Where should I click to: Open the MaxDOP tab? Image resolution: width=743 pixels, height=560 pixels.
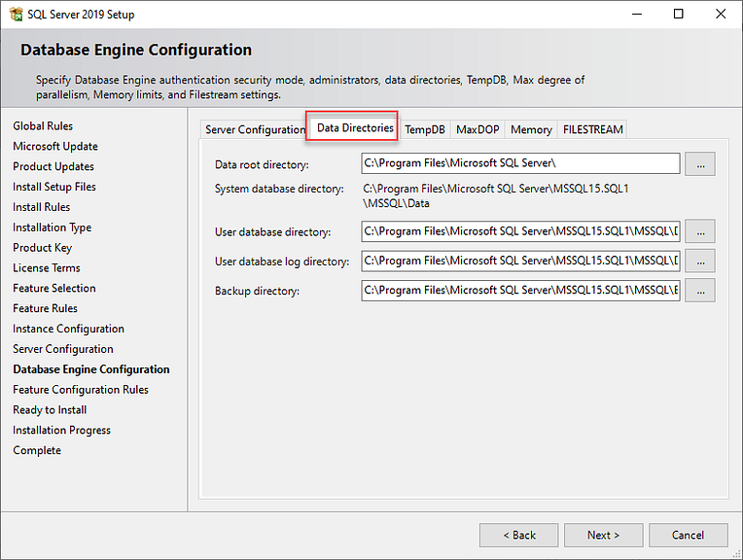click(x=478, y=129)
